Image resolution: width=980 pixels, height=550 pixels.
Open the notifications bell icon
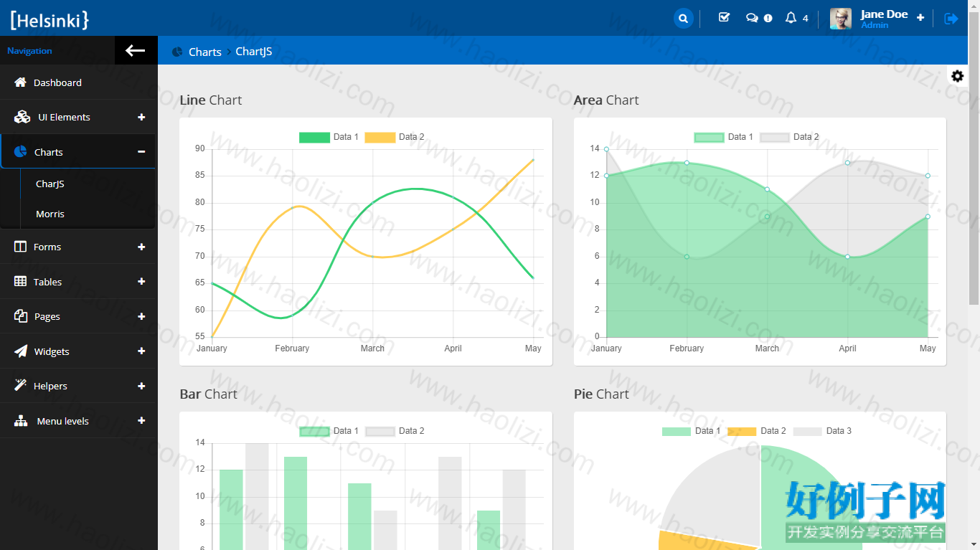[x=791, y=18]
